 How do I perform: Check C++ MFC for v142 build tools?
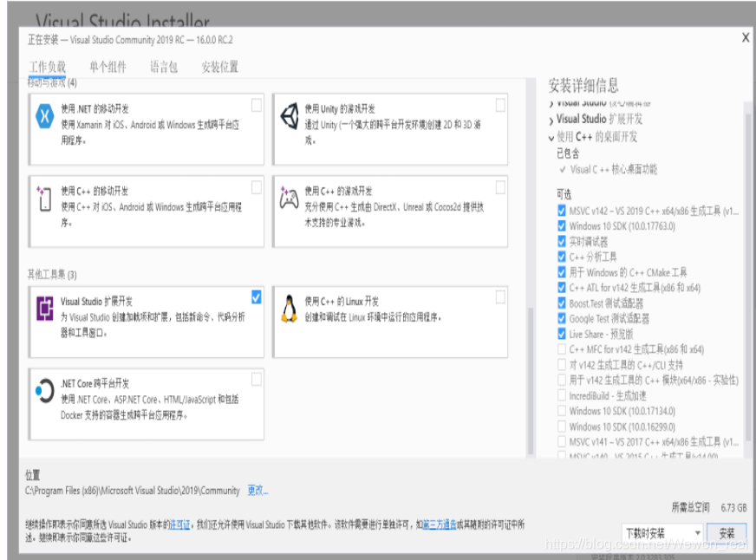click(562, 348)
